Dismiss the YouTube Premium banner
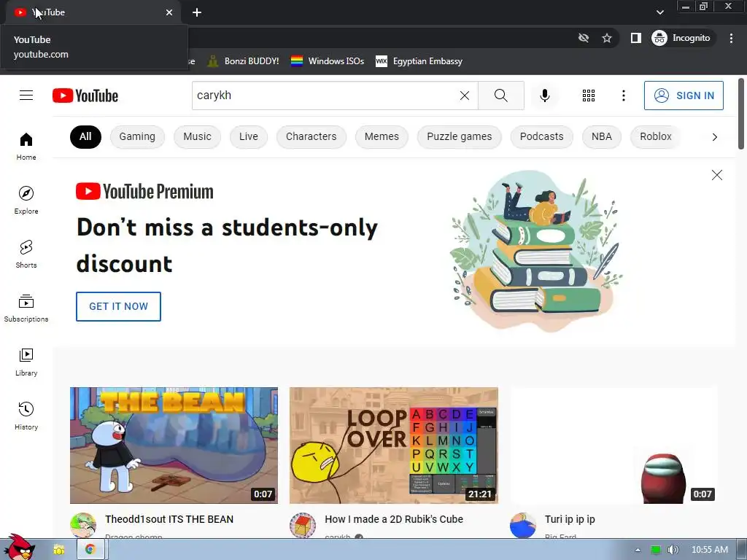Image resolution: width=747 pixels, height=560 pixels. [x=716, y=175]
